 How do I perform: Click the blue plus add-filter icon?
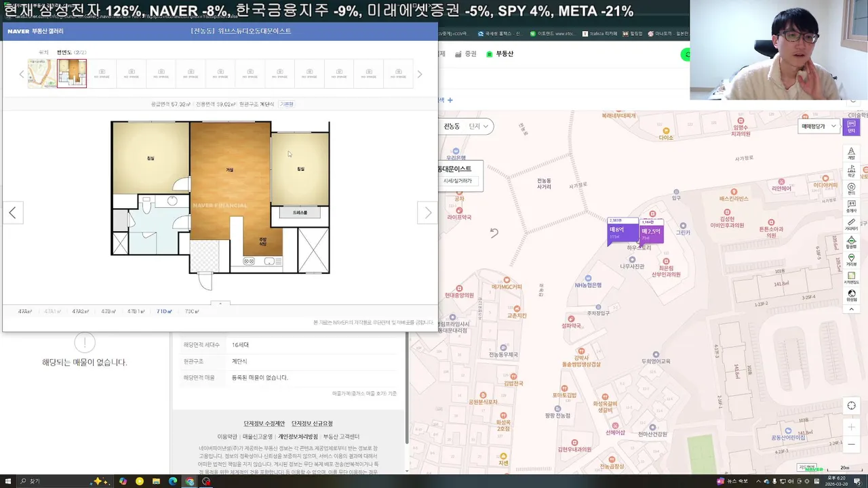pos(450,100)
